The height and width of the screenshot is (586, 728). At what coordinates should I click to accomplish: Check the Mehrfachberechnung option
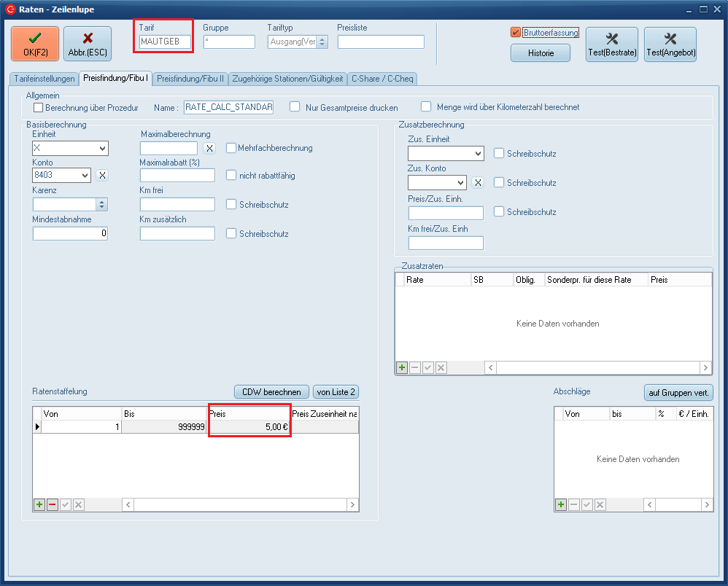231,148
